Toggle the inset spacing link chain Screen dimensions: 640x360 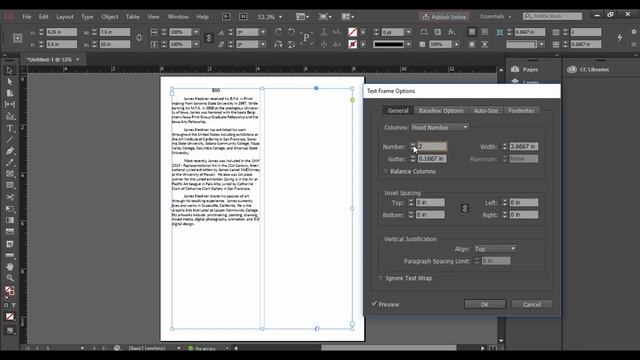pos(464,209)
